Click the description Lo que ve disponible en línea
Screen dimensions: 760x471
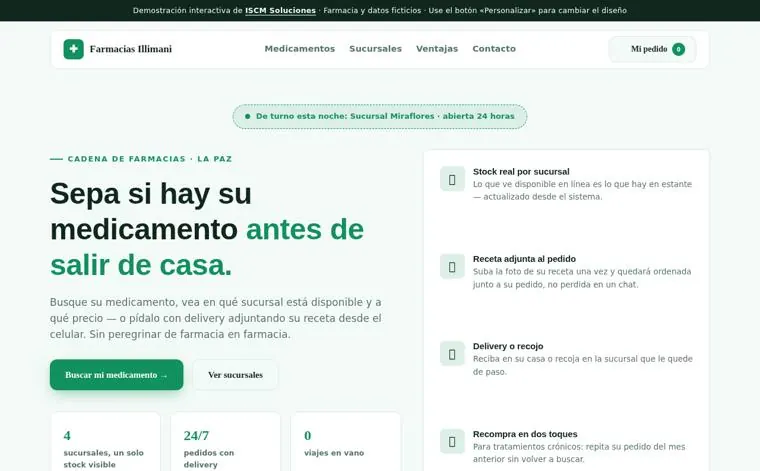[583, 190]
